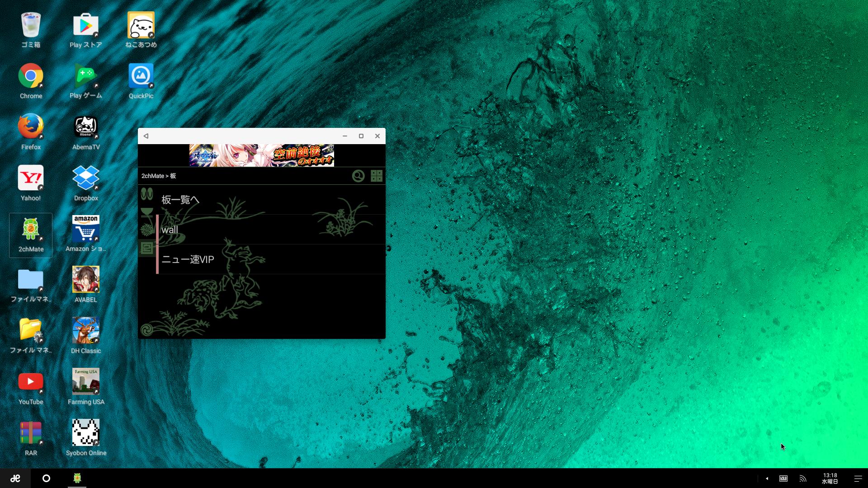This screenshot has width=868, height=488.
Task: Click the ad info icon on the banner
Action: point(331,147)
